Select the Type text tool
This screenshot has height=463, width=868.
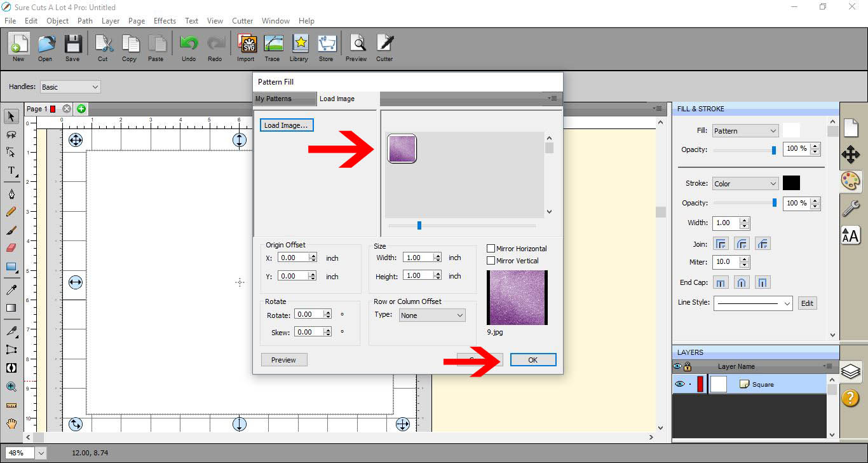pos(11,170)
